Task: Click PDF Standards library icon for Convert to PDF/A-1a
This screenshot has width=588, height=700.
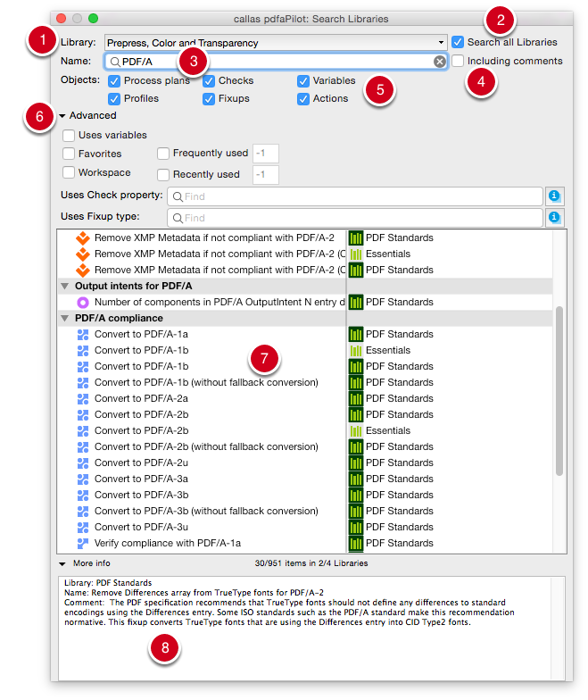Action: point(355,334)
